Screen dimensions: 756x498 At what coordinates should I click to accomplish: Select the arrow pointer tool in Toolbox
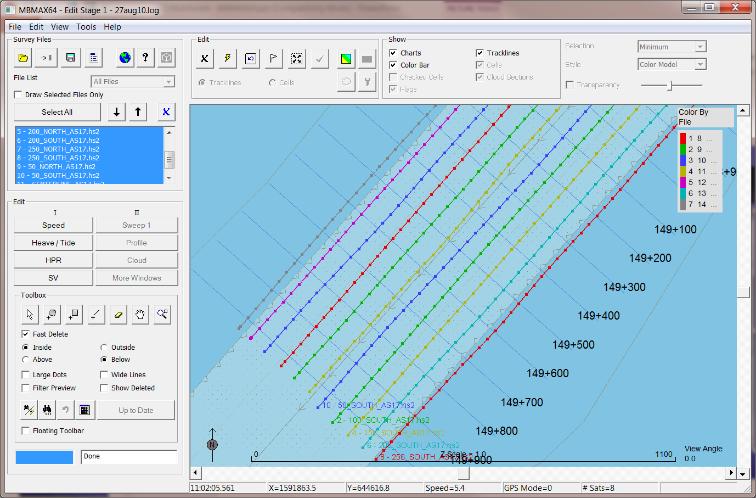(x=30, y=315)
